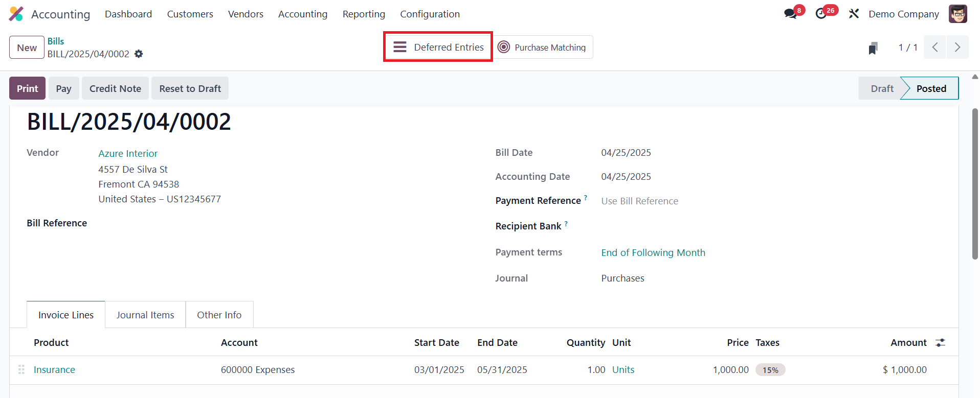
Task: Open the discuss messages icon
Action: coord(791,14)
